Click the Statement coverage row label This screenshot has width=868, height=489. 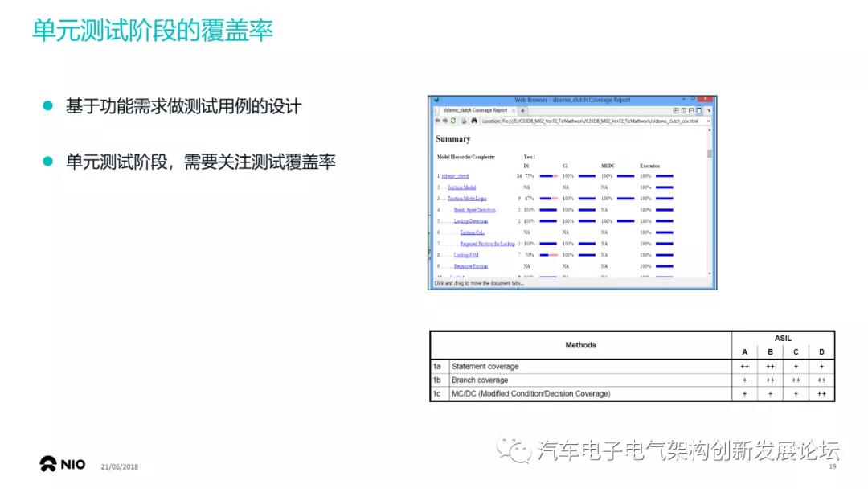click(485, 366)
